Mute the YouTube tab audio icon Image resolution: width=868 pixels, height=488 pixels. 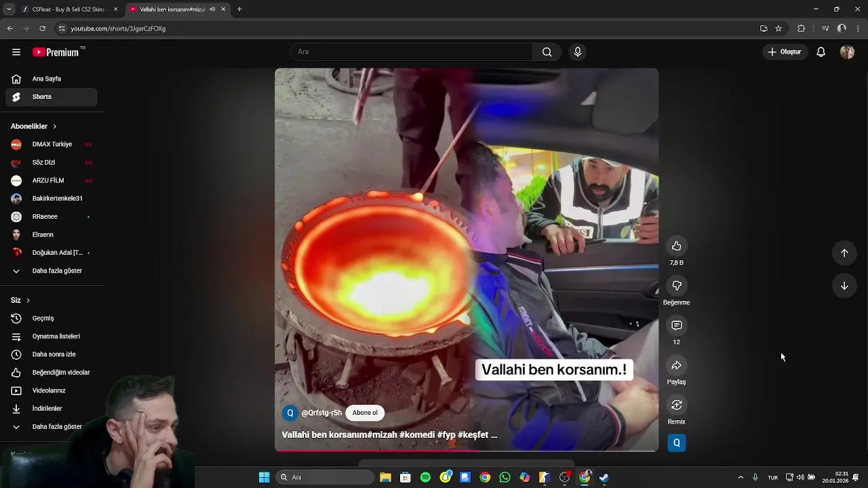(x=212, y=9)
